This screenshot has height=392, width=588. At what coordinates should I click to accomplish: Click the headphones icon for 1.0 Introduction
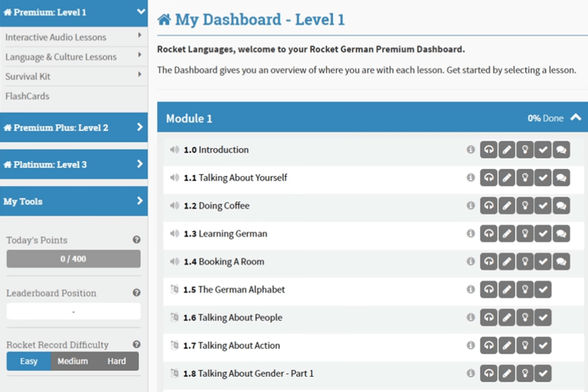click(x=488, y=150)
